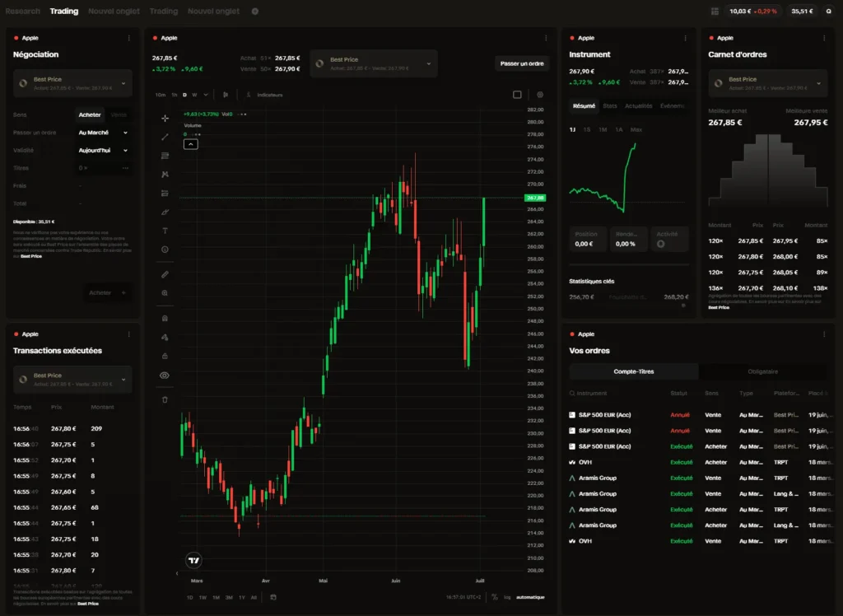Image resolution: width=843 pixels, height=616 pixels.
Task: Open the Aujourd'hui validity dropdown
Action: [103, 150]
